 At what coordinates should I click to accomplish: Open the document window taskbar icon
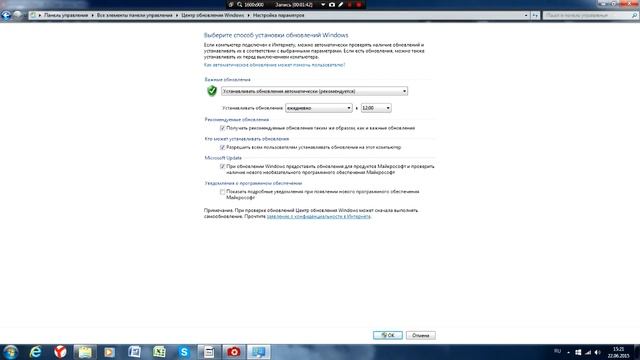pyautogui.click(x=209, y=352)
